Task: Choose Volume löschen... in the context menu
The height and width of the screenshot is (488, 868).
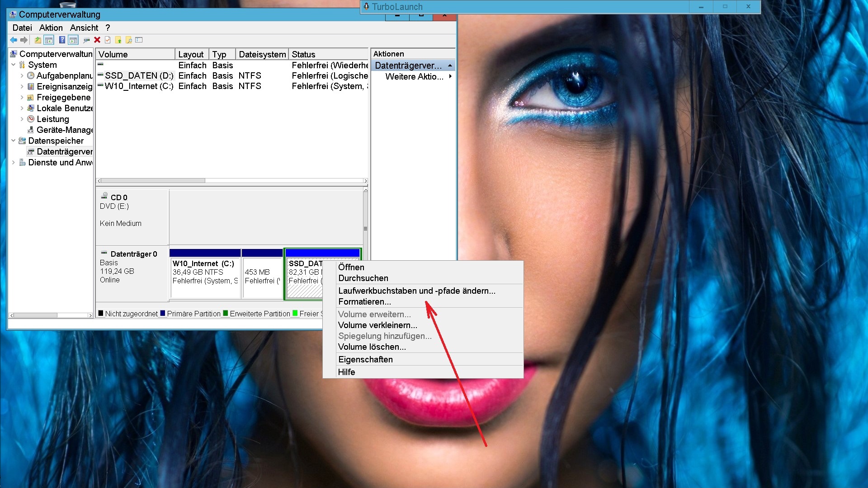Action: [423, 347]
